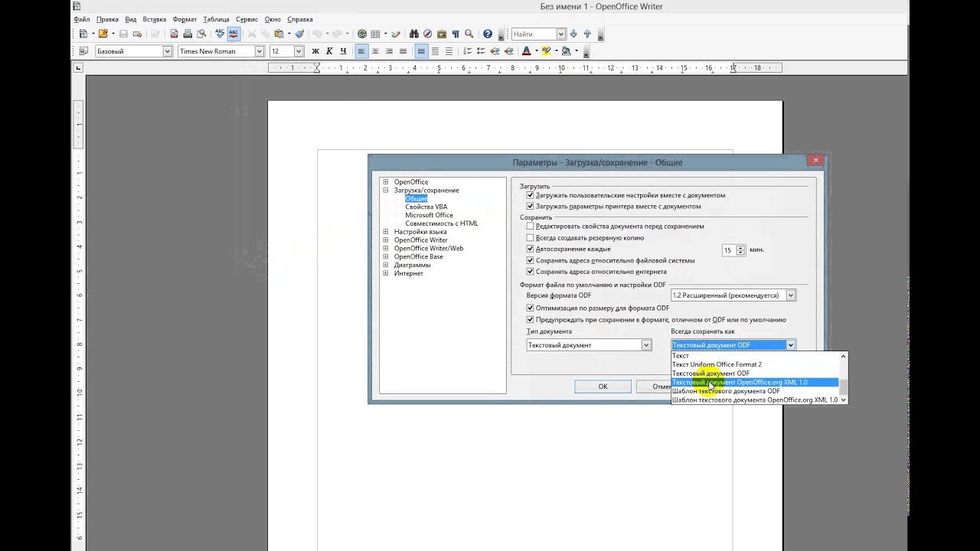Click the OK button in Параметры dialog
This screenshot has width=980, height=551.
click(x=603, y=386)
